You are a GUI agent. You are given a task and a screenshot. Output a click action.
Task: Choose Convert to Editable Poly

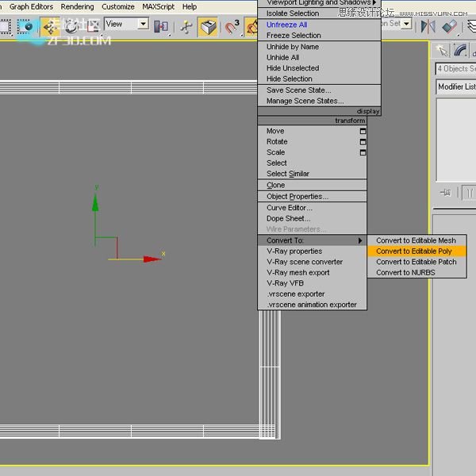click(x=414, y=251)
